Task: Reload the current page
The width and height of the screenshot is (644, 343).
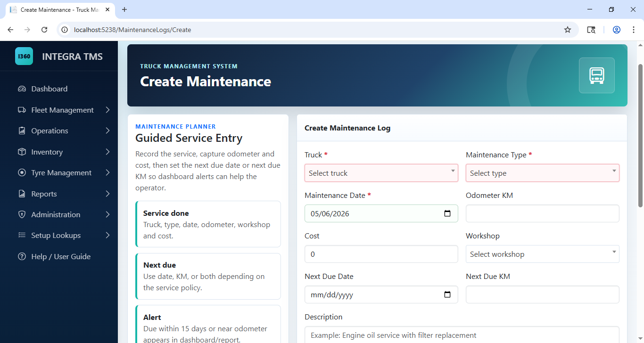Action: (x=44, y=30)
